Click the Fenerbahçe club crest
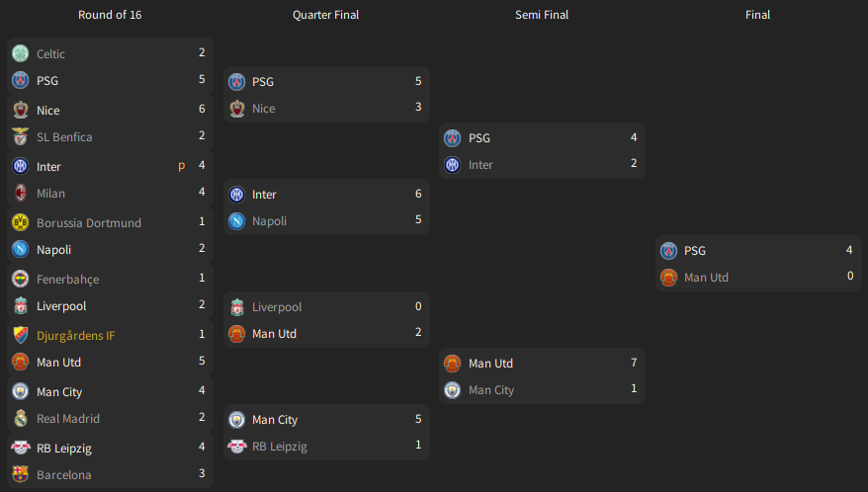This screenshot has width=868, height=492. (21, 279)
